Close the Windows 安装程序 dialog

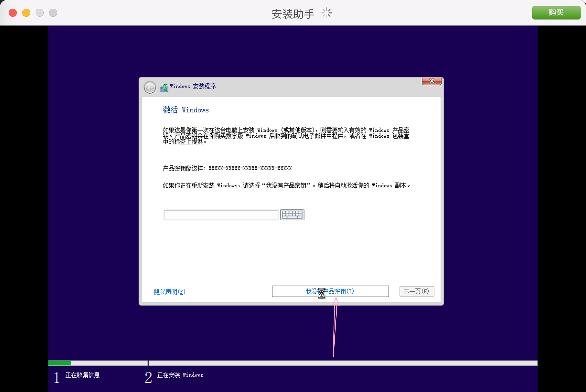point(431,81)
